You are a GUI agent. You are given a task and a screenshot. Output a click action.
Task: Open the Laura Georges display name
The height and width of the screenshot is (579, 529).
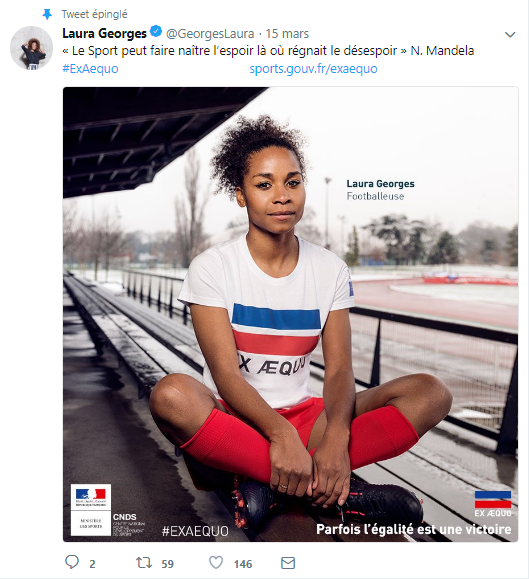(104, 34)
